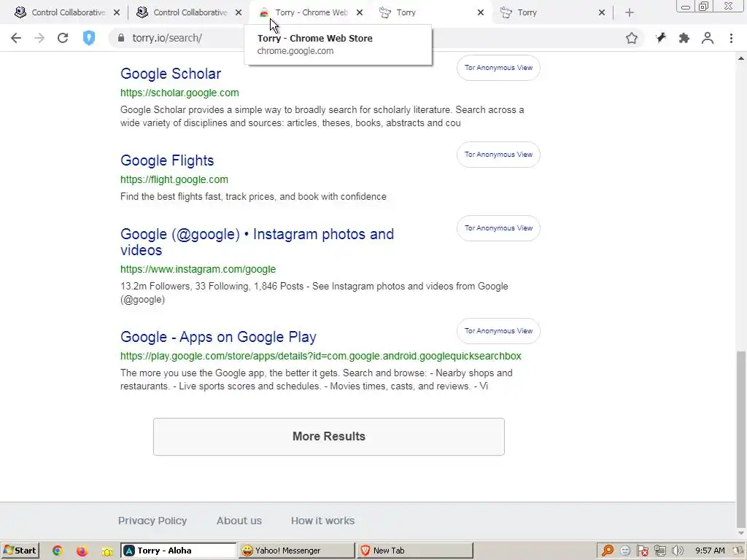
Task: Close the Torry Chrome Web Store tab
Action: click(x=360, y=13)
